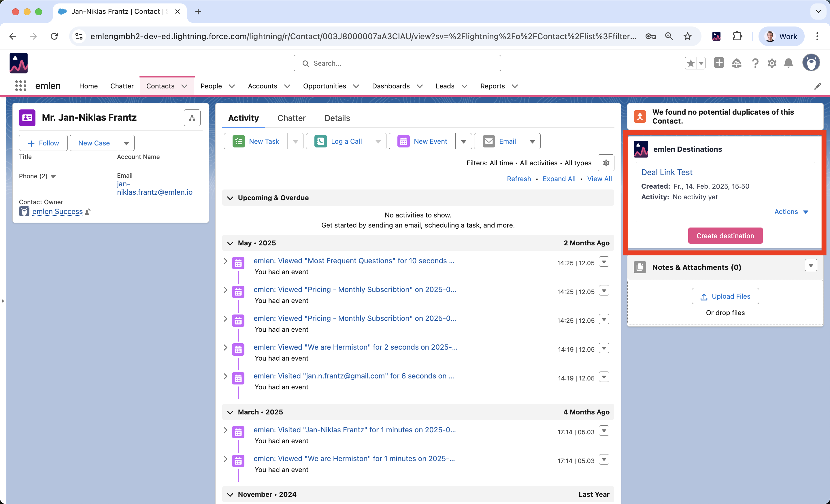The image size is (830, 504).
Task: Open timeline filter settings gear
Action: click(606, 163)
